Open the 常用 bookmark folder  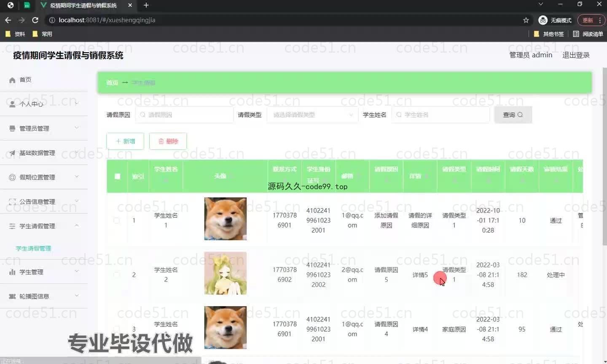pyautogui.click(x=42, y=34)
